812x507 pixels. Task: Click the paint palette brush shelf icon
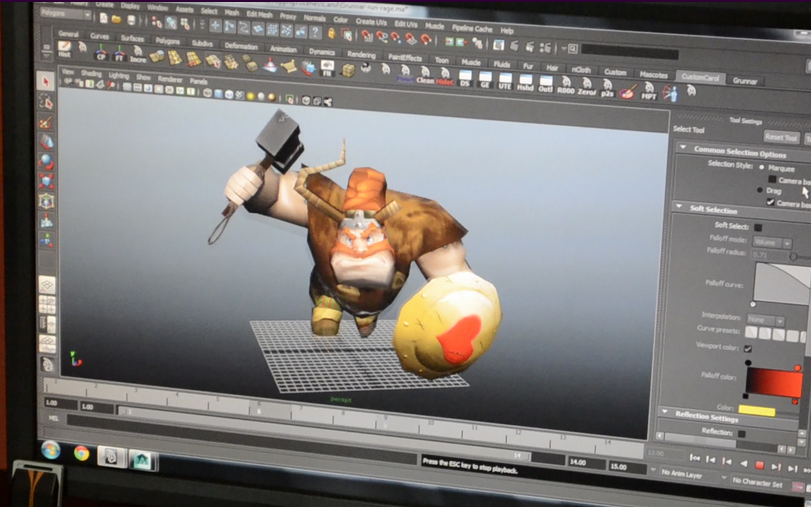pyautogui.click(x=628, y=91)
